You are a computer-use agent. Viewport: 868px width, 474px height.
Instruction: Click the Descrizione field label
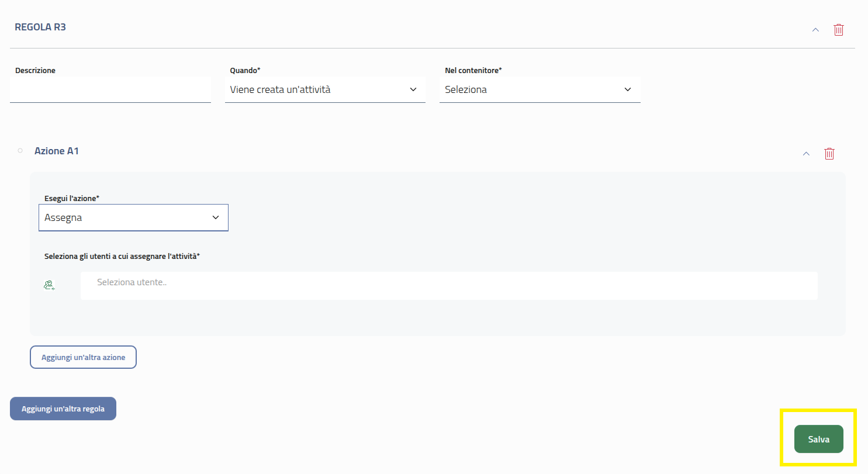(x=35, y=70)
